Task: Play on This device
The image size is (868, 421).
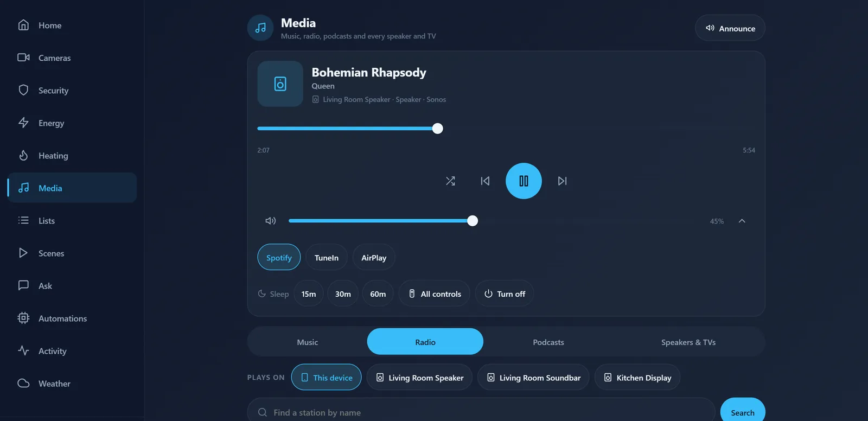Action: (327, 377)
